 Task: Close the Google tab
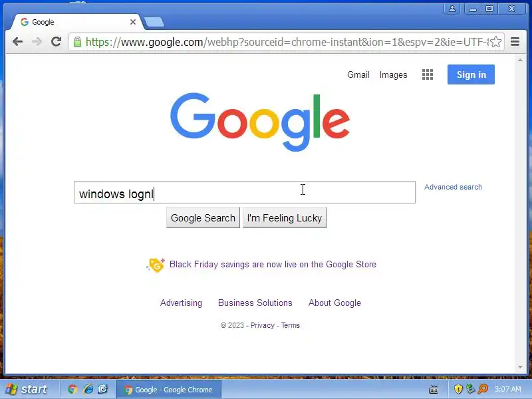(x=132, y=22)
